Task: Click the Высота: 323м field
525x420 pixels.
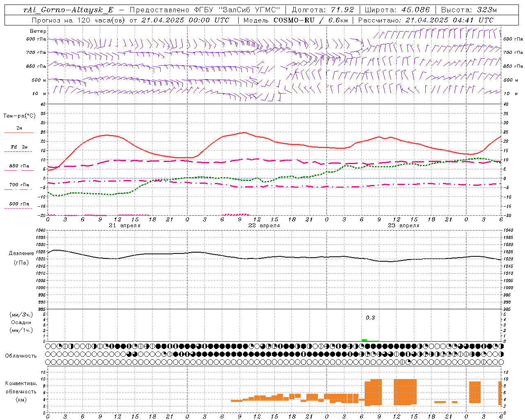Action: pos(469,10)
